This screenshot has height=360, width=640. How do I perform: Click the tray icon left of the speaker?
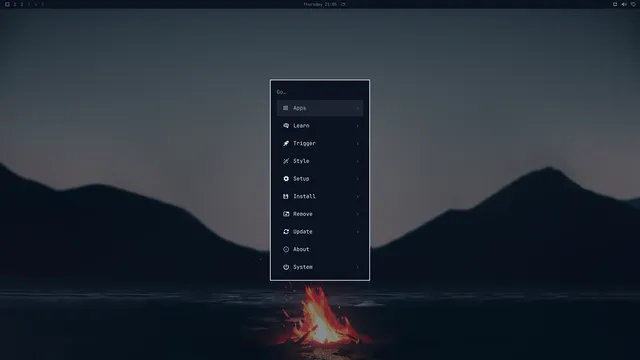pyautogui.click(x=615, y=4)
